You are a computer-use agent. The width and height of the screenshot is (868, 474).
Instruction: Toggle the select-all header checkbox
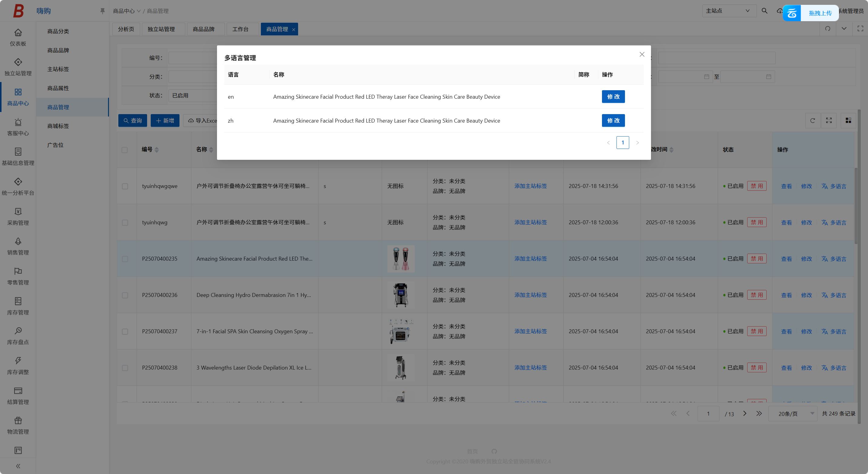click(x=125, y=150)
